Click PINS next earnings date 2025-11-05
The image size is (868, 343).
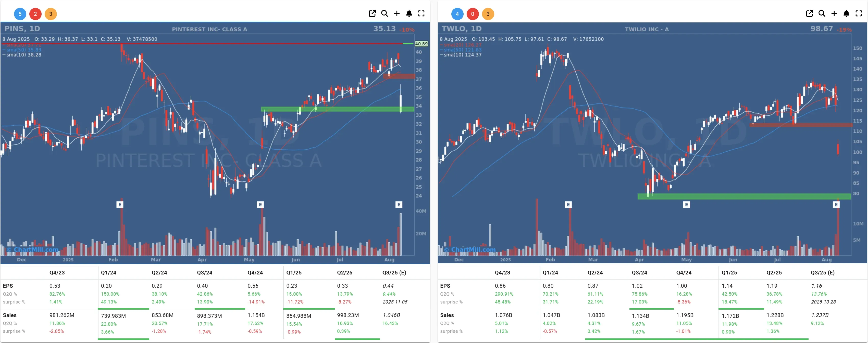click(395, 302)
